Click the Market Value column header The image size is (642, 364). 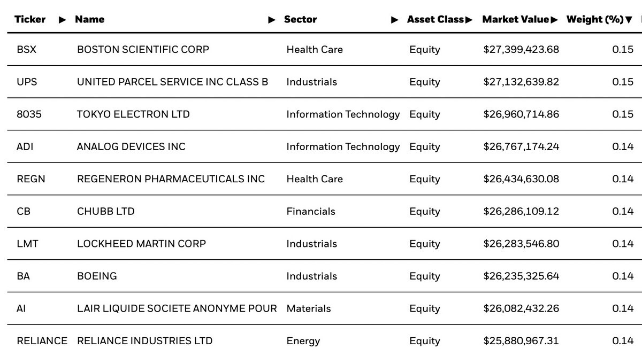tap(515, 19)
